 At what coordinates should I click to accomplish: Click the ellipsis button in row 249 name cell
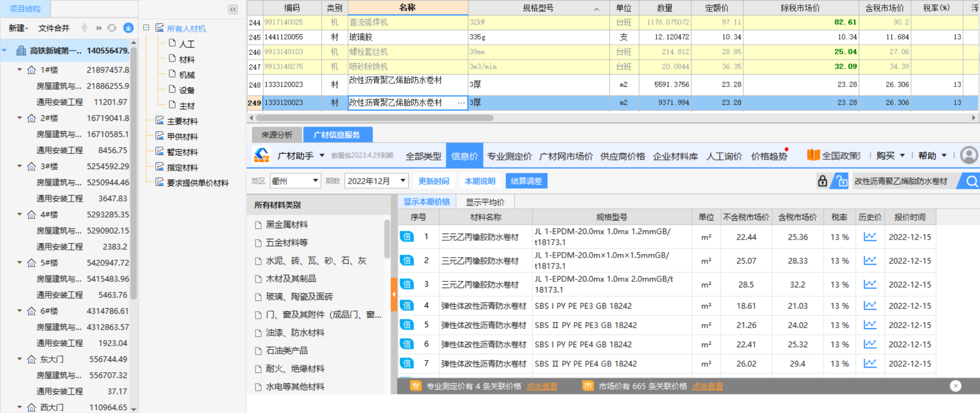(x=461, y=103)
